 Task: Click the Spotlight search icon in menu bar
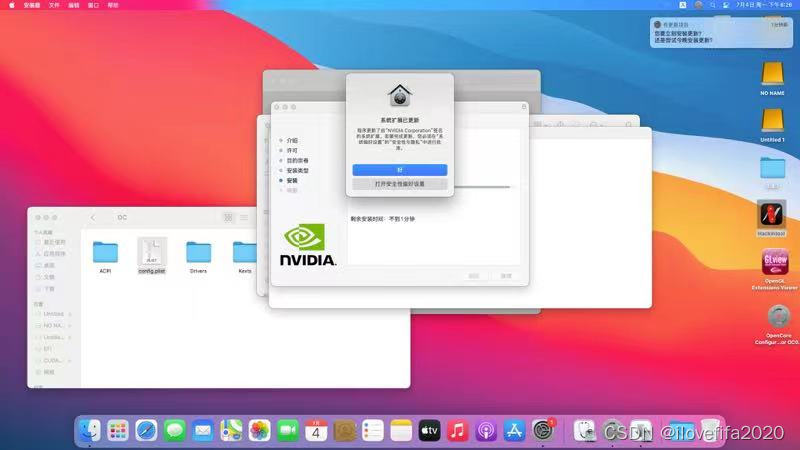point(713,5)
